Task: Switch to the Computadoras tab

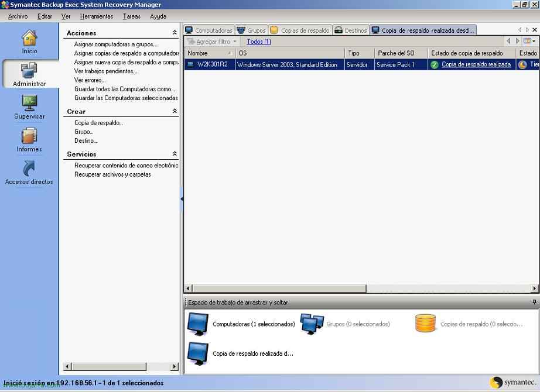Action: (x=209, y=30)
